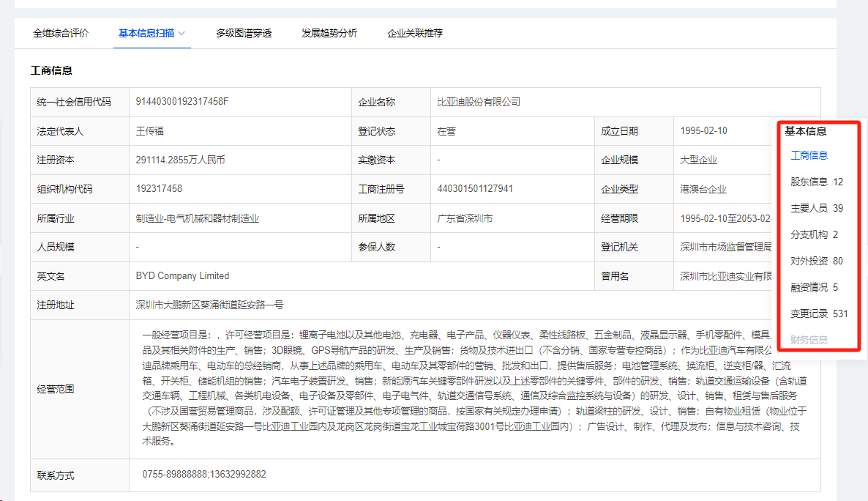Viewport: 868px width, 501px height.
Task: Open the 企业关联推荐 tab
Action: point(415,33)
